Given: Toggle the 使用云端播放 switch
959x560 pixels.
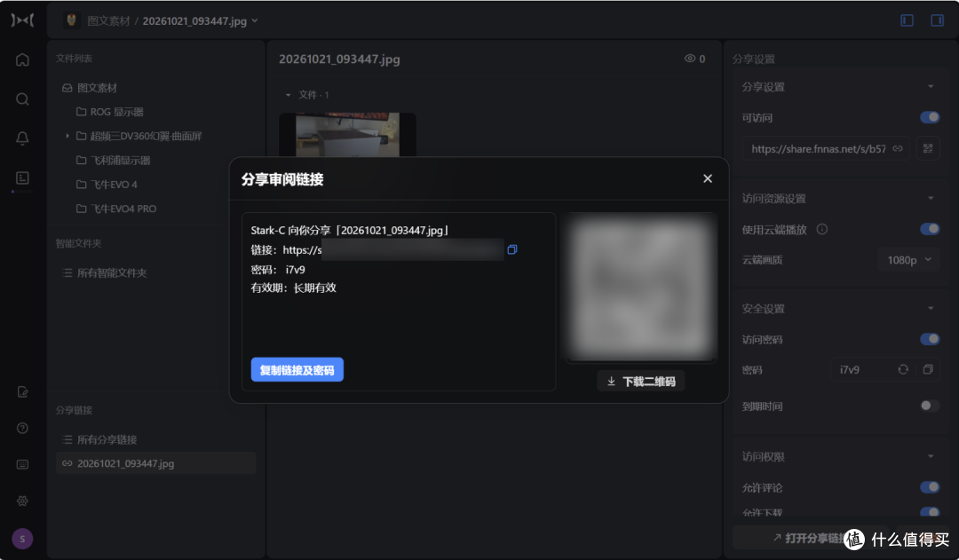Looking at the screenshot, I should (x=930, y=229).
